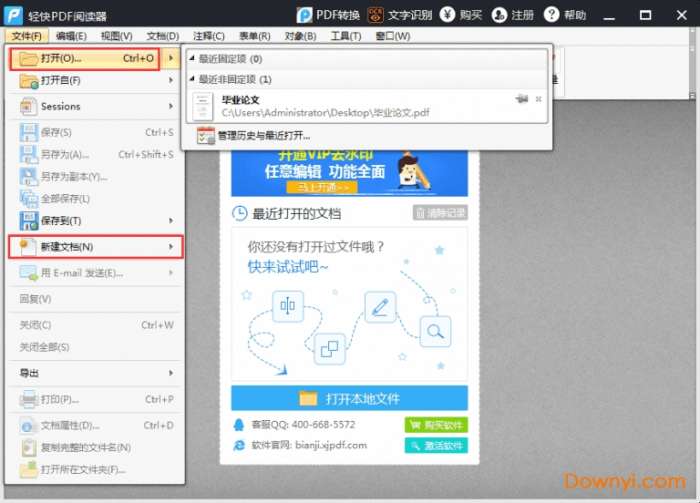Click the 文档属性(D) info icon
Screen dimensions: 700x503
pyautogui.click(x=28, y=425)
